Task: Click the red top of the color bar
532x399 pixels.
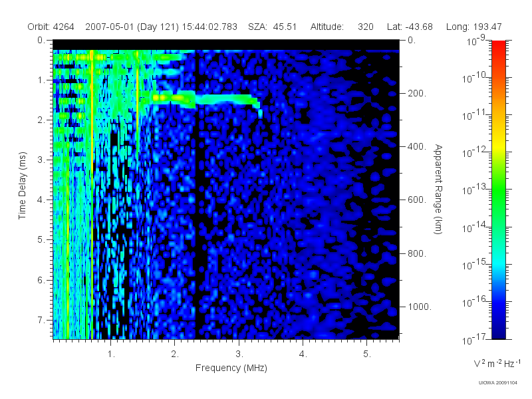Action: click(498, 46)
